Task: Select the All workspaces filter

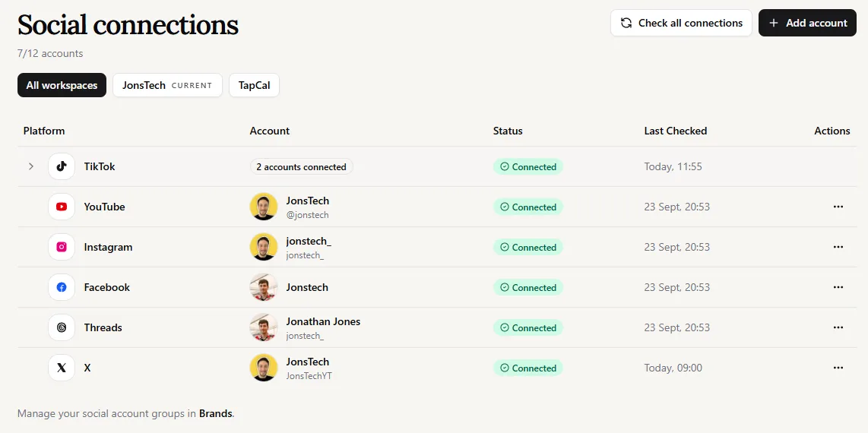Action: pyautogui.click(x=62, y=85)
